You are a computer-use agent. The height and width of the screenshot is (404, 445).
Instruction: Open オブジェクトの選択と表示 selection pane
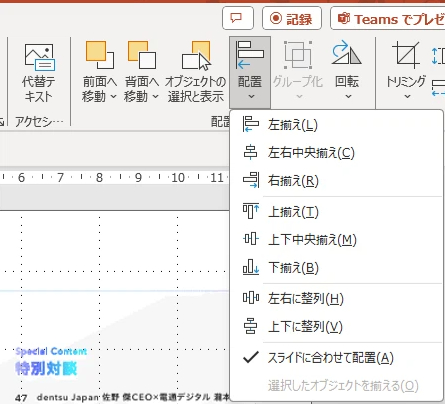click(196, 73)
